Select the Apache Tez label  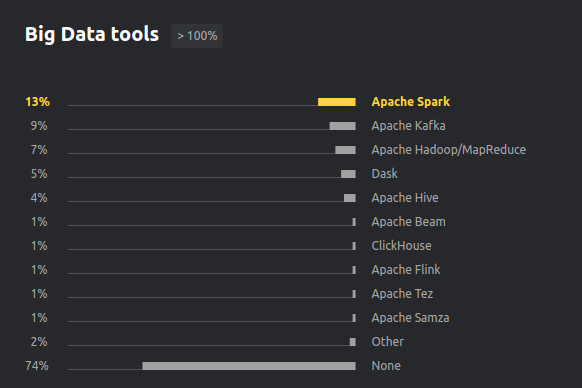[402, 294]
